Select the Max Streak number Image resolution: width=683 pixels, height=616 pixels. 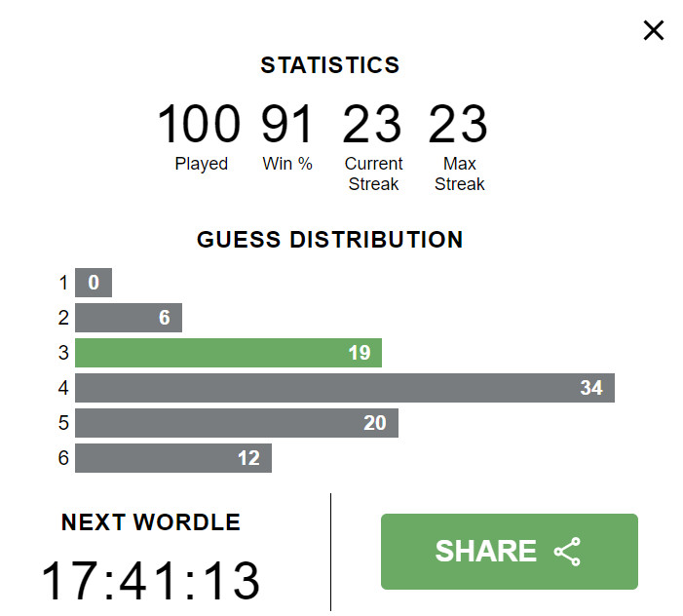(458, 125)
